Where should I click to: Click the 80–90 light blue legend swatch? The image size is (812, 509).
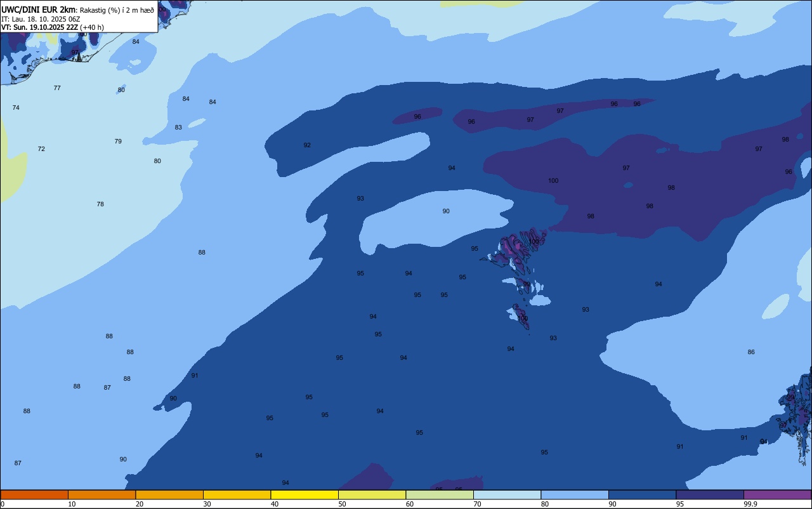click(x=575, y=494)
